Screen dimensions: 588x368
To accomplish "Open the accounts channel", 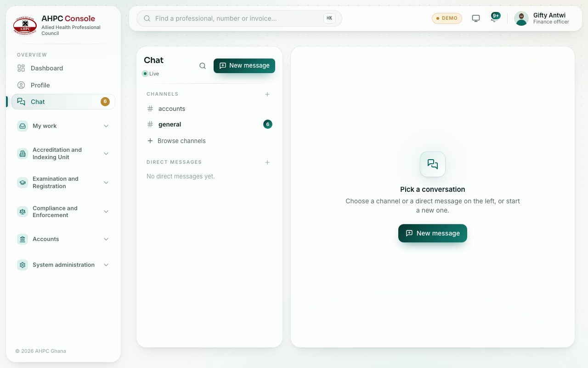I will pos(209,109).
